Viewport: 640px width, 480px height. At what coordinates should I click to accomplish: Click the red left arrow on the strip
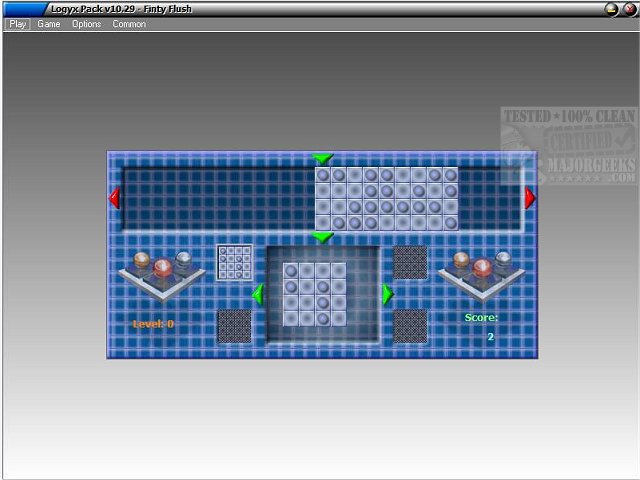[x=114, y=199]
